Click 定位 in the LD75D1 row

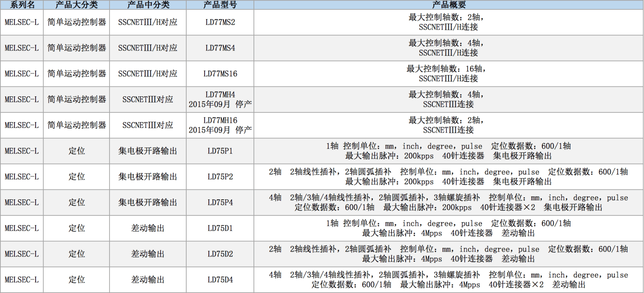pos(76,228)
